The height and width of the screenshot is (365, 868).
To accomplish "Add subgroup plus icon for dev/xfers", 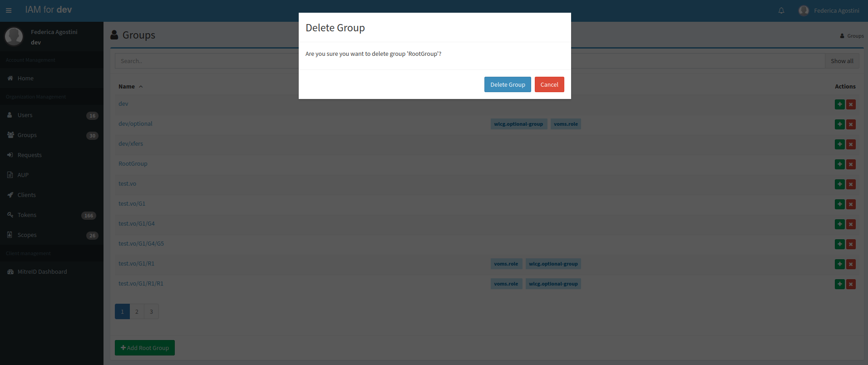I will point(840,144).
